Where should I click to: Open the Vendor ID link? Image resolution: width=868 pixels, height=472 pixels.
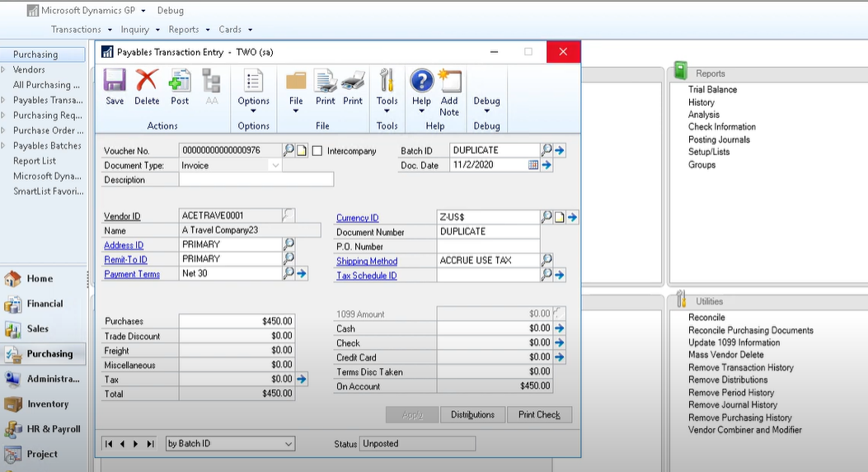122,216
